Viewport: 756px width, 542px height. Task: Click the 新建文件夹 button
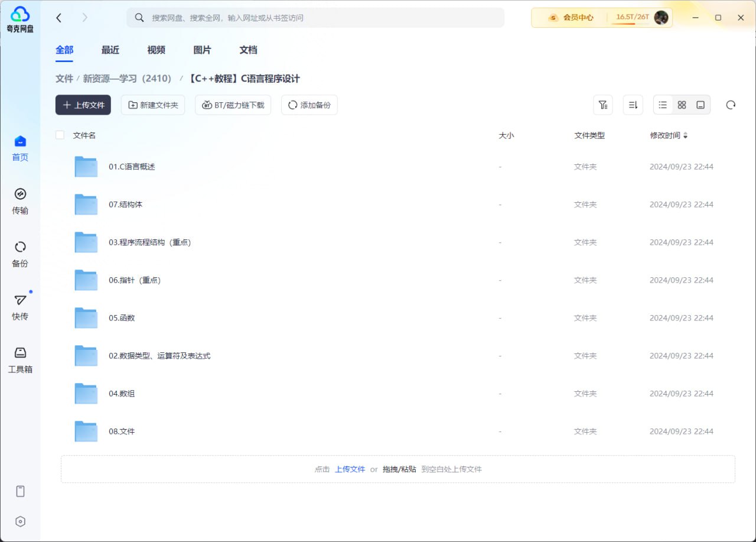pyautogui.click(x=153, y=105)
